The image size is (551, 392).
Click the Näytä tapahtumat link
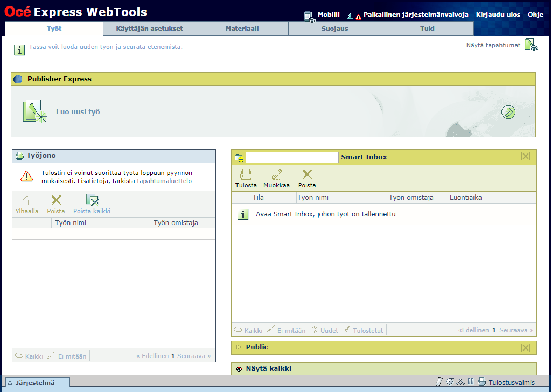coord(493,45)
